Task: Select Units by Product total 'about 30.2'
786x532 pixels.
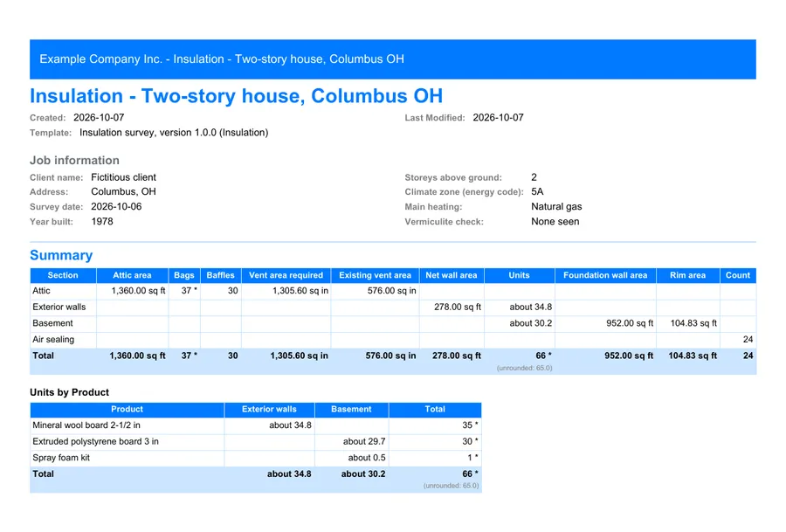Action: (x=363, y=473)
